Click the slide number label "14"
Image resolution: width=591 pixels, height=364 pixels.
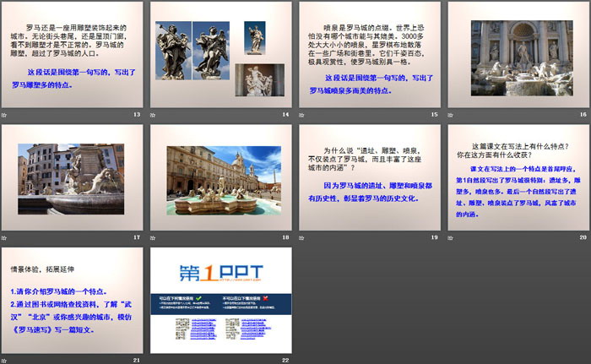[285, 114]
